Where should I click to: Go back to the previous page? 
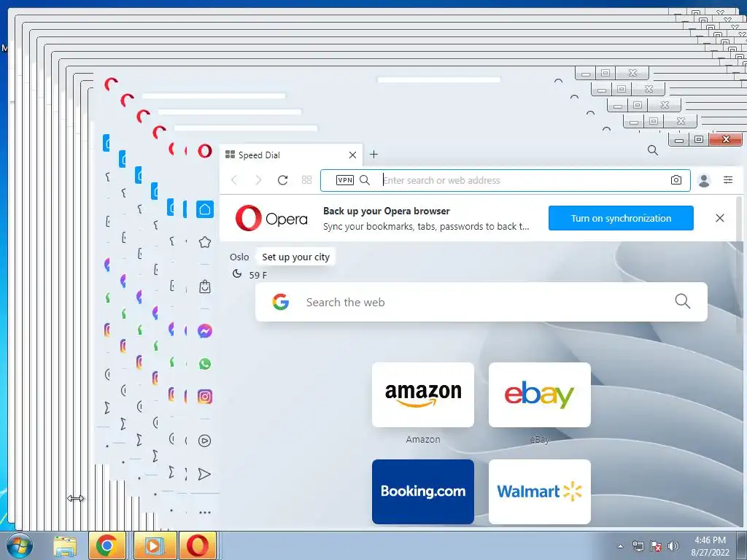234,180
